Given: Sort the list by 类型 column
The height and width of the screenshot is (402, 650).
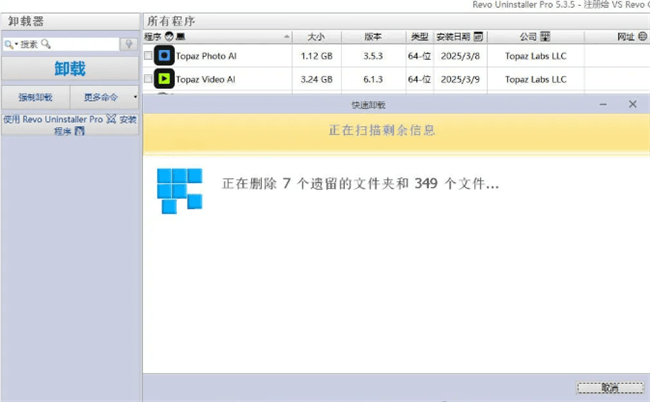Looking at the screenshot, I should [420, 37].
